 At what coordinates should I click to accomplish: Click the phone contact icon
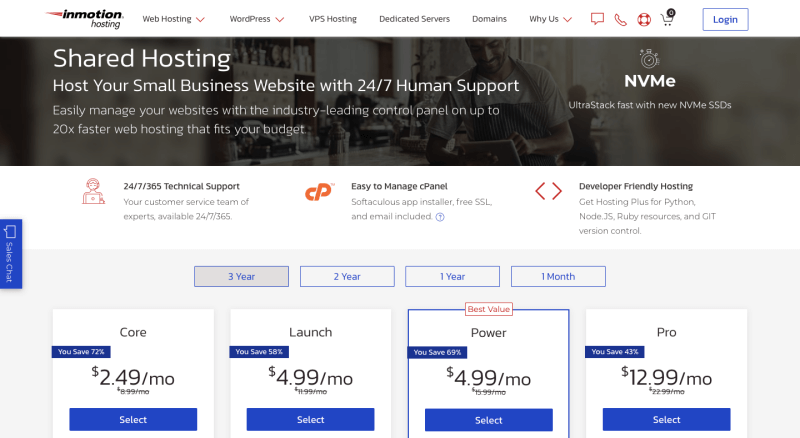click(x=620, y=20)
